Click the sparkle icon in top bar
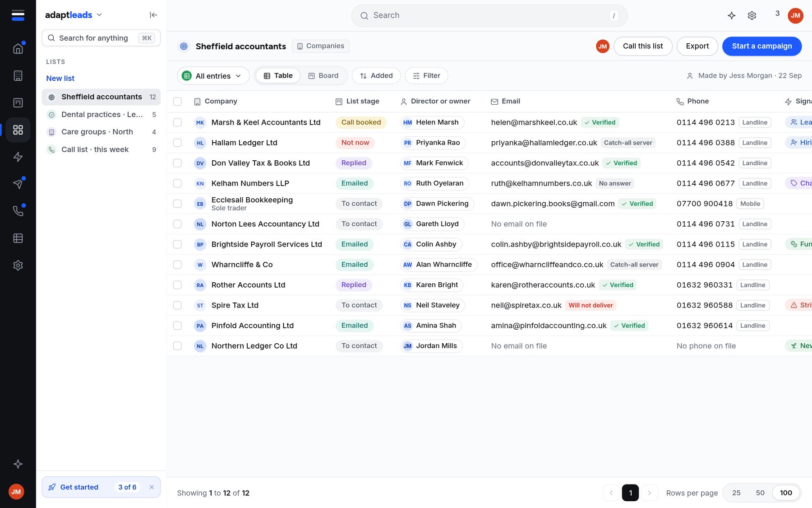812x508 pixels. [x=732, y=15]
